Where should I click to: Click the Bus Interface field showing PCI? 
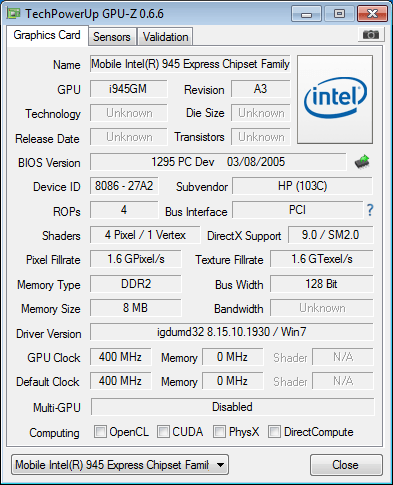(x=298, y=210)
